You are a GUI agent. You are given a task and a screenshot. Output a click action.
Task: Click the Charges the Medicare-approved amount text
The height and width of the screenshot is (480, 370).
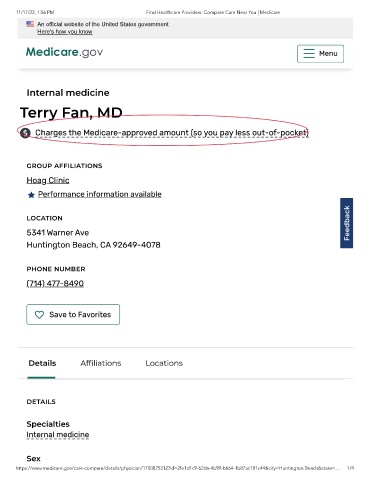click(172, 133)
